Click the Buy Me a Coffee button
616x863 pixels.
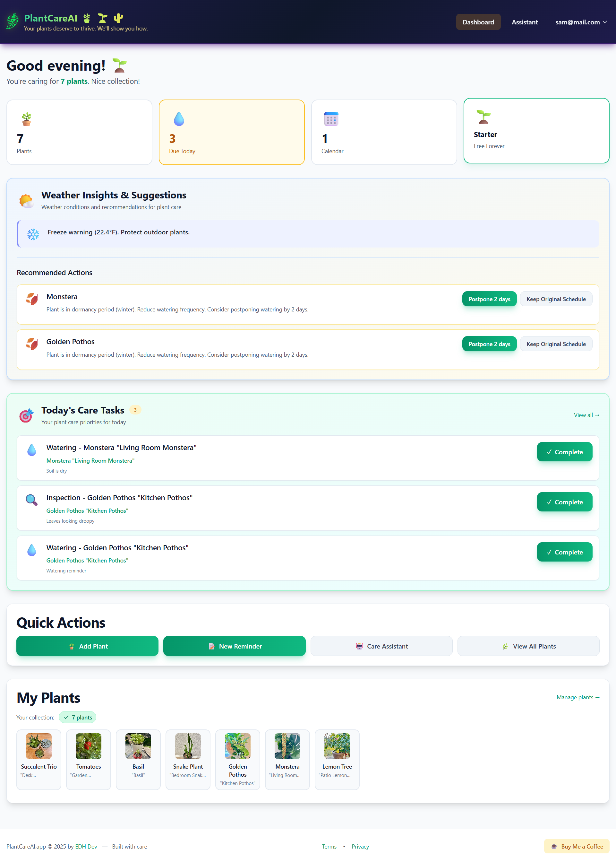[x=576, y=846]
